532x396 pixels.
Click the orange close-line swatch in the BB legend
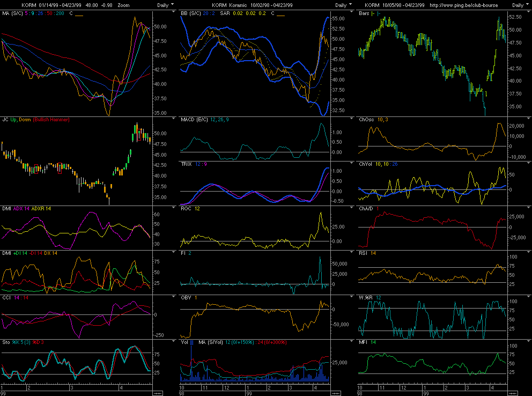280,16
